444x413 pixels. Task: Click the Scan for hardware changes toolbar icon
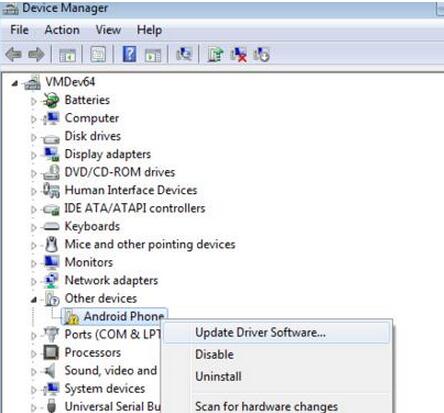[184, 54]
